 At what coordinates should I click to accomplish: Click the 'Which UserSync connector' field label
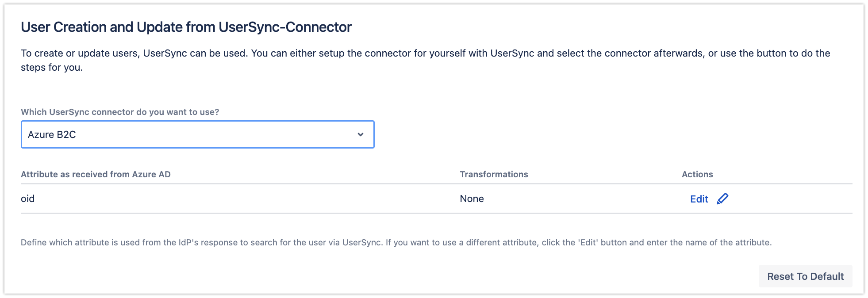click(x=120, y=112)
